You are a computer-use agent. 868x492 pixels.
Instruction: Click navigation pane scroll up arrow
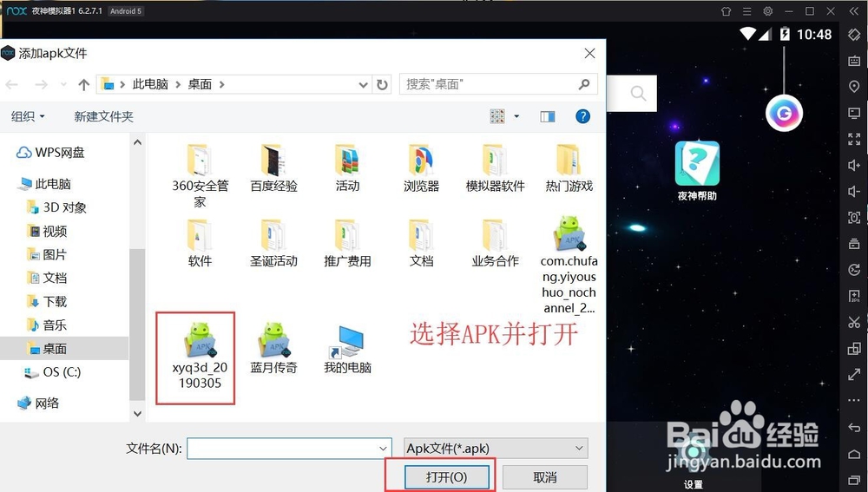tap(137, 142)
